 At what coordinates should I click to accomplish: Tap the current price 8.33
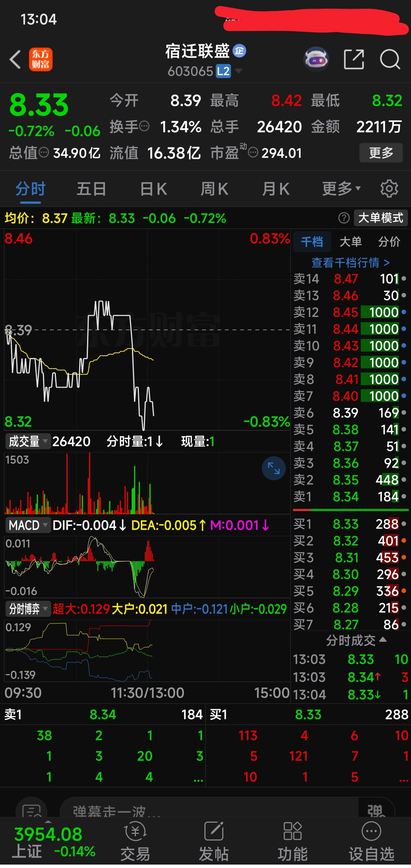pyautogui.click(x=39, y=105)
